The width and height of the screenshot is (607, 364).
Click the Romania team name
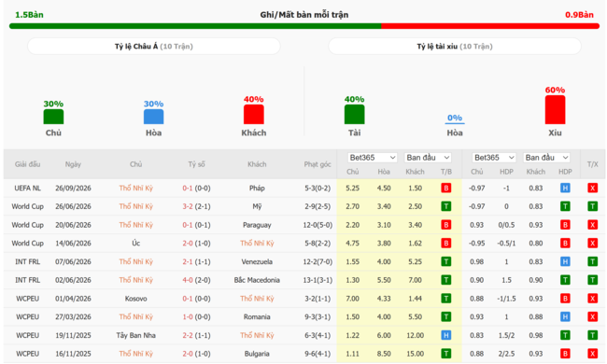point(257,316)
